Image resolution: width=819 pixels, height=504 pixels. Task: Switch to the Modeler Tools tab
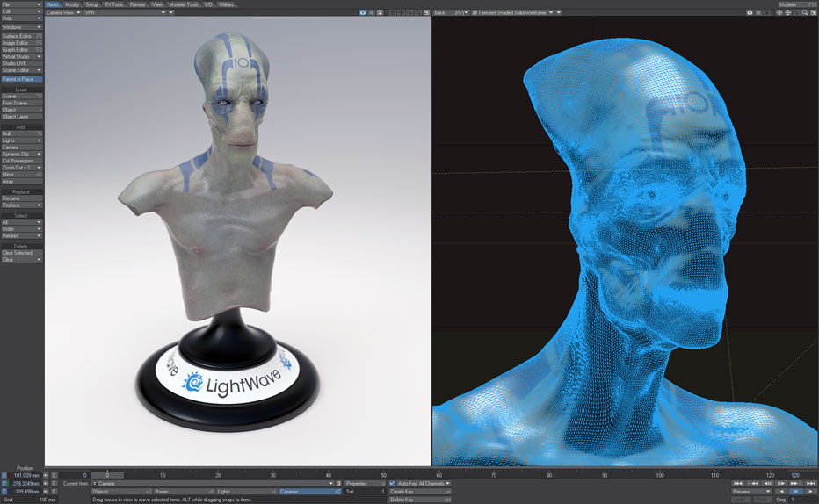click(x=184, y=4)
